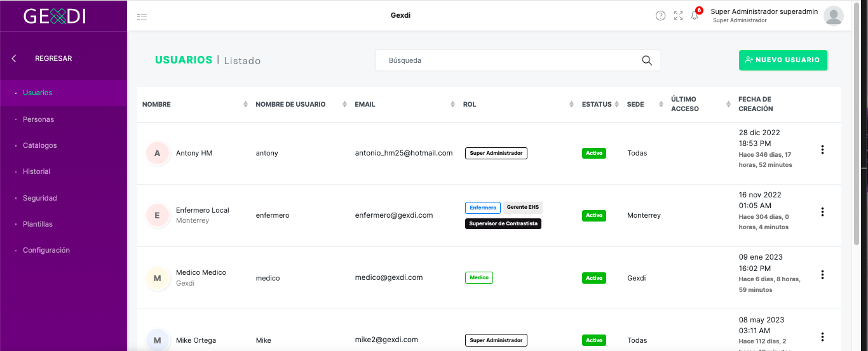
Task: Click the Supervisor de Contrastista badge
Action: point(503,223)
